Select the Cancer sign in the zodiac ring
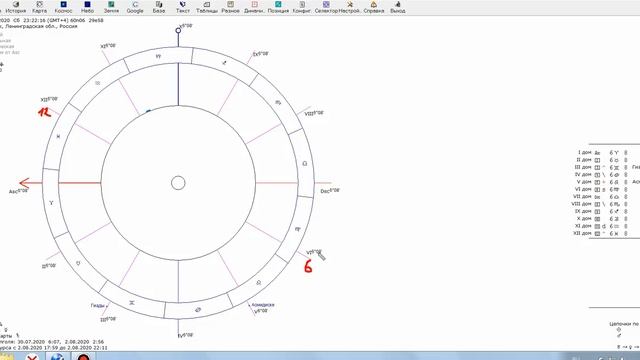The image size is (640, 360). [198, 310]
